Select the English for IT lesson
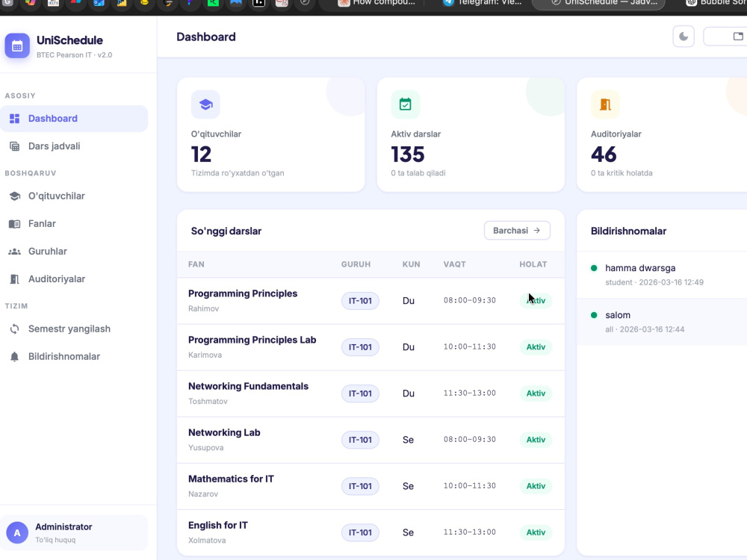 pos(371,532)
